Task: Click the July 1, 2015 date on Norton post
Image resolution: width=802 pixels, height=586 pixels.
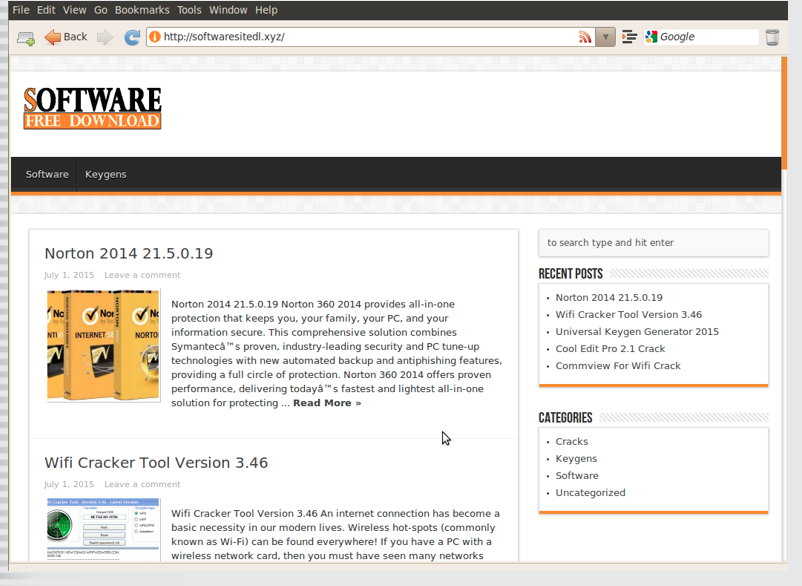Action: coord(69,275)
